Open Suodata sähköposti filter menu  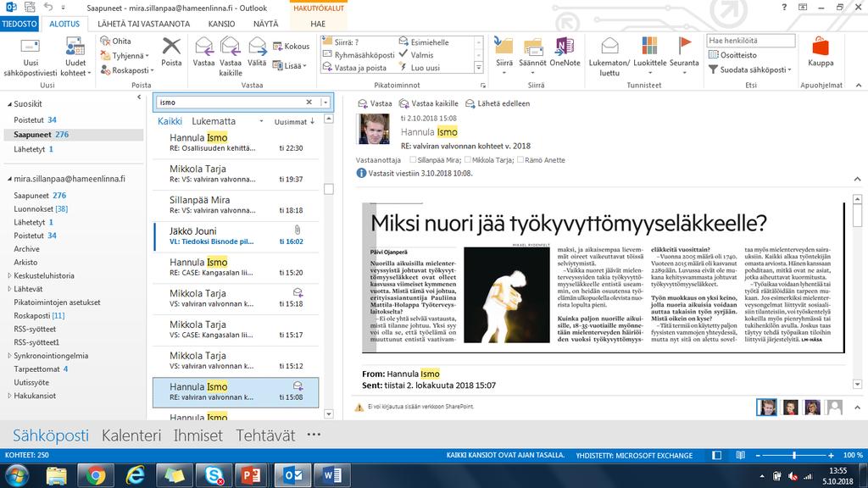coord(750,69)
